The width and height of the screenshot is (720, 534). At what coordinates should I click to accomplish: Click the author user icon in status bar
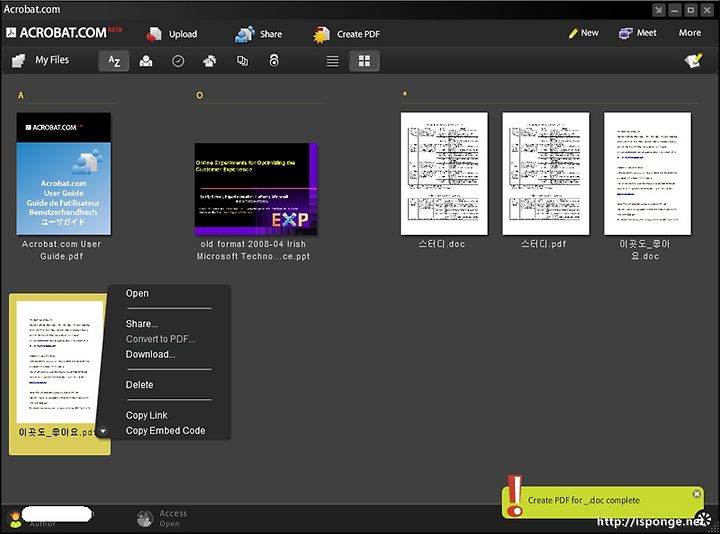click(16, 519)
